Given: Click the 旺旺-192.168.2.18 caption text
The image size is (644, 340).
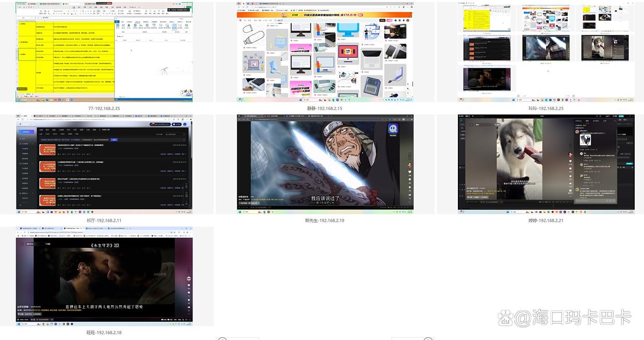Looking at the screenshot, I should [x=104, y=332].
